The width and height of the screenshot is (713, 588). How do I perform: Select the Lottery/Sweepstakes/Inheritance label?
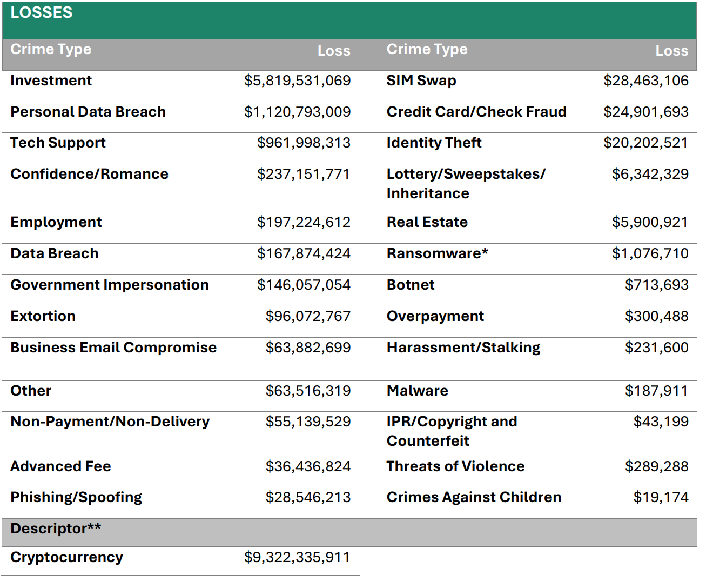[466, 184]
